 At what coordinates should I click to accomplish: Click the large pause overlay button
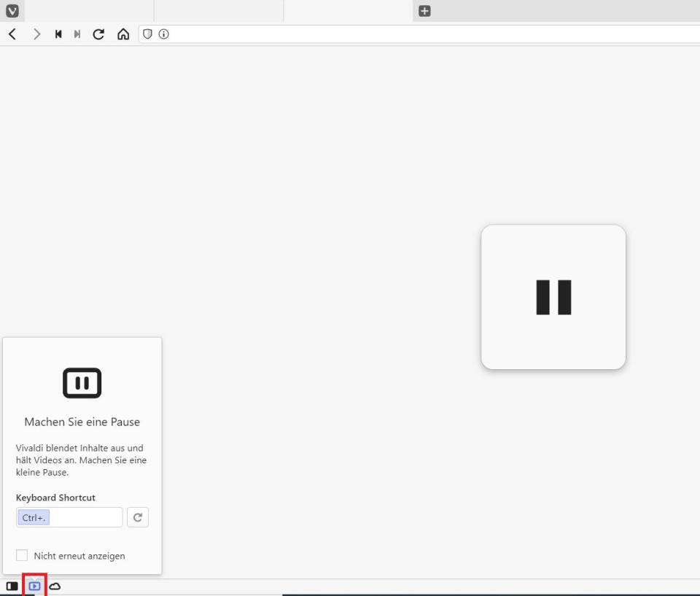pos(553,297)
